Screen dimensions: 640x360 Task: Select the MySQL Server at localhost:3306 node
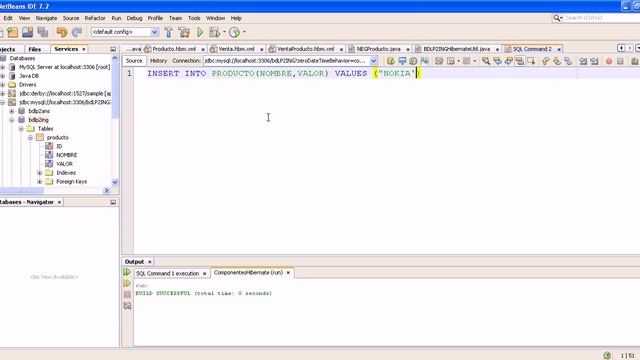(64, 67)
